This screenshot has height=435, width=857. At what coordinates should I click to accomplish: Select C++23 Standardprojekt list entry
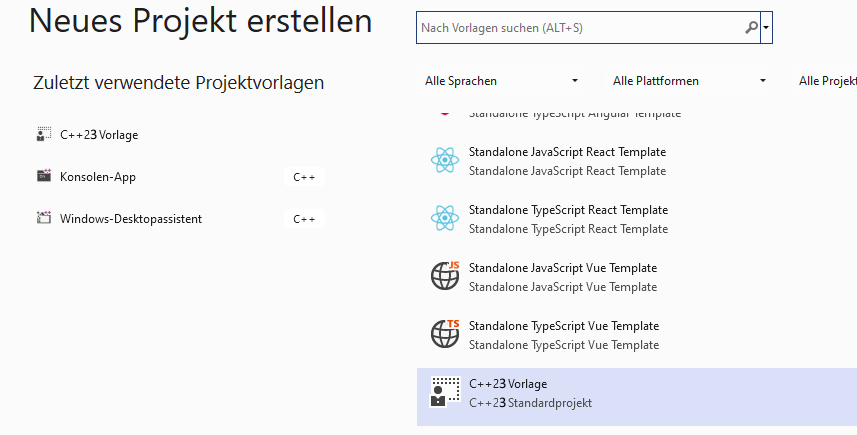pyautogui.click(x=637, y=397)
